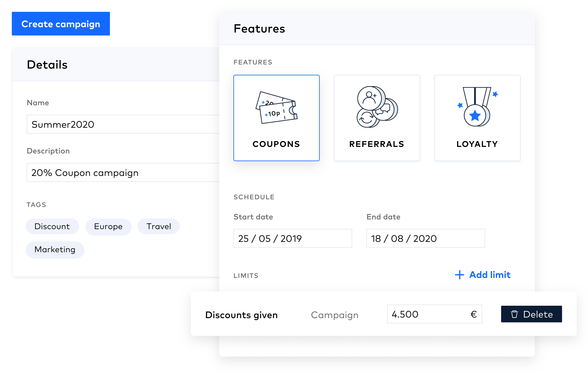Click the plus icon beside Add limit
Screen dimensions: 588x382
pyautogui.click(x=459, y=275)
